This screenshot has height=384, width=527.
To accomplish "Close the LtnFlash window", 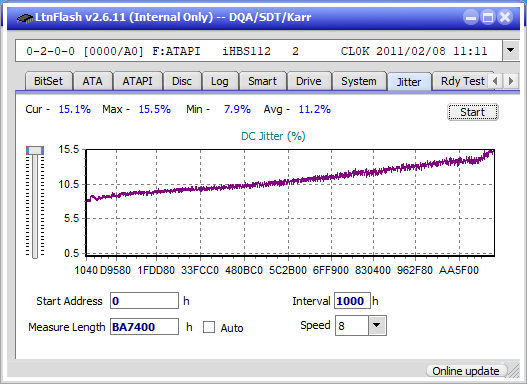I will [505, 17].
